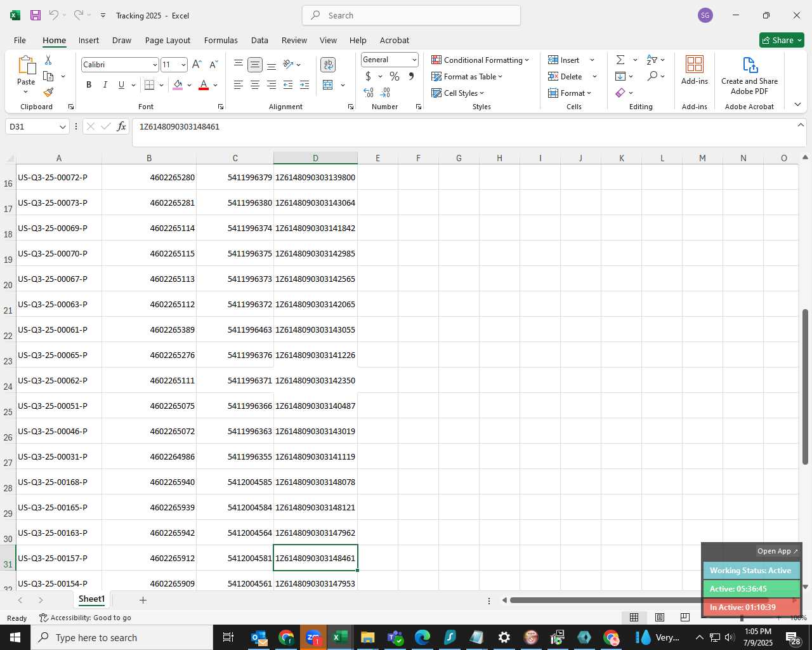Screen dimensions: 812x650
Task: Toggle Middle Align vertical alignment
Action: 255,65
